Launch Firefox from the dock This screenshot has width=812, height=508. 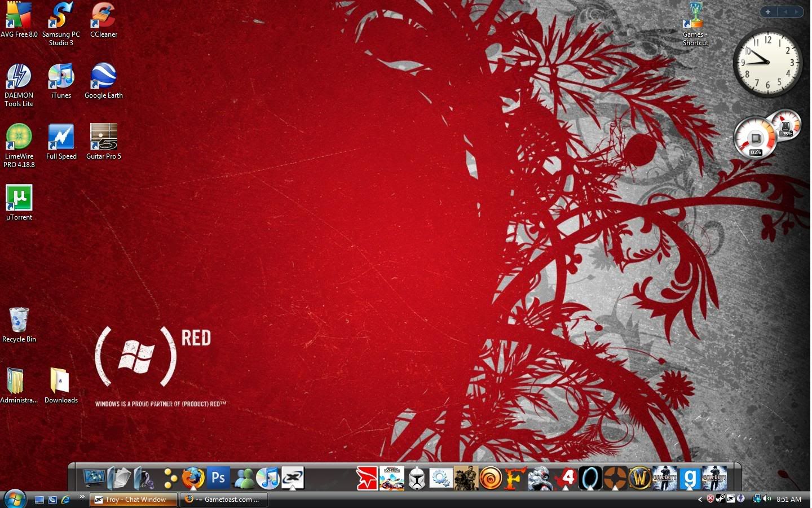(193, 478)
